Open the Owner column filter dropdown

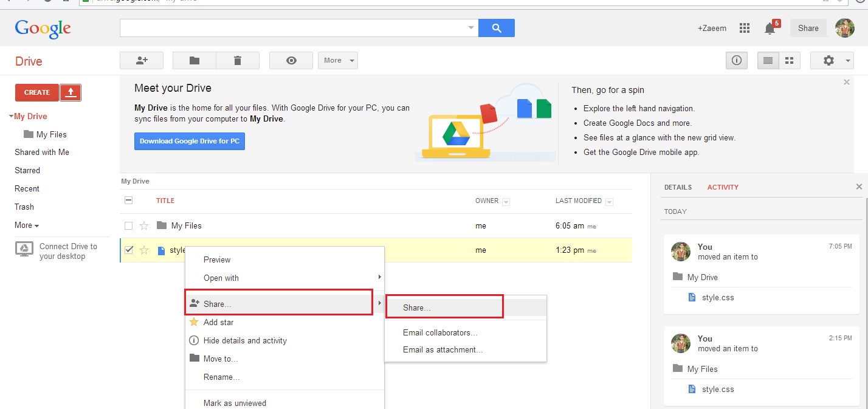(x=506, y=202)
